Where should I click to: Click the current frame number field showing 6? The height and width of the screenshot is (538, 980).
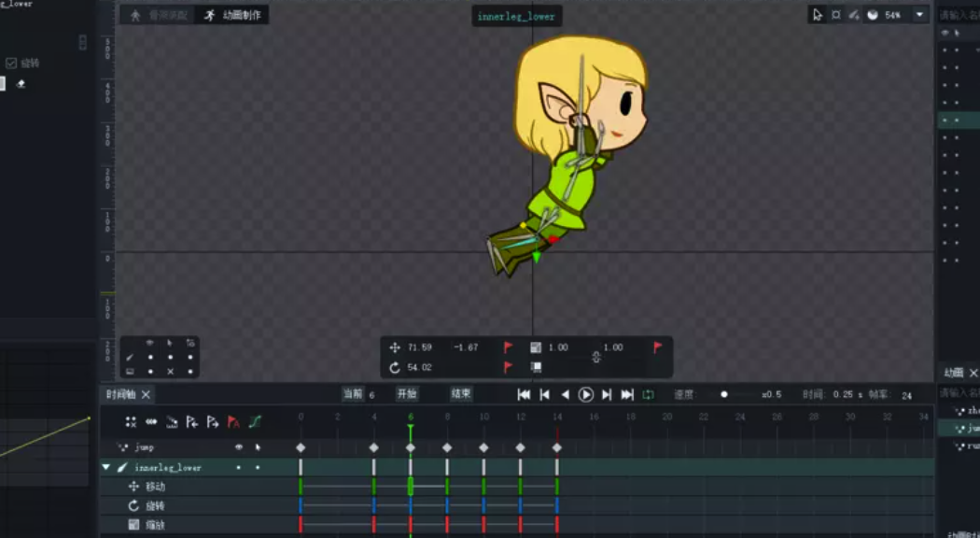[372, 395]
